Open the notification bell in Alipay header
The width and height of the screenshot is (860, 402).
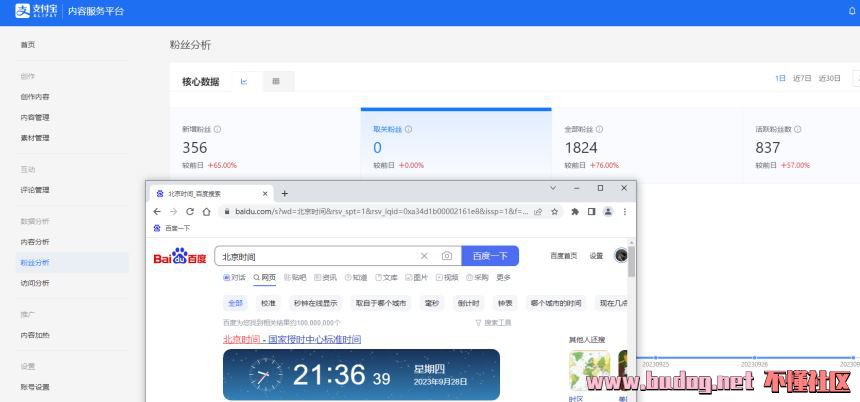coord(852,10)
